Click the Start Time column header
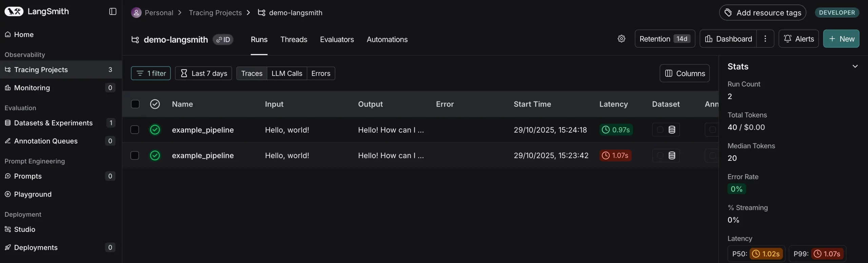Viewport: 868px width, 263px height. 532,104
